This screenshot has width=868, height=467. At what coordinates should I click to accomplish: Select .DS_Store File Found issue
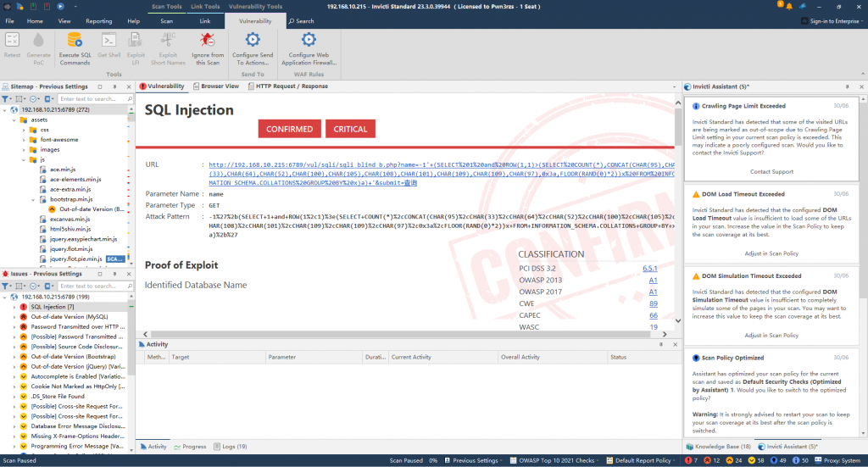[58, 397]
